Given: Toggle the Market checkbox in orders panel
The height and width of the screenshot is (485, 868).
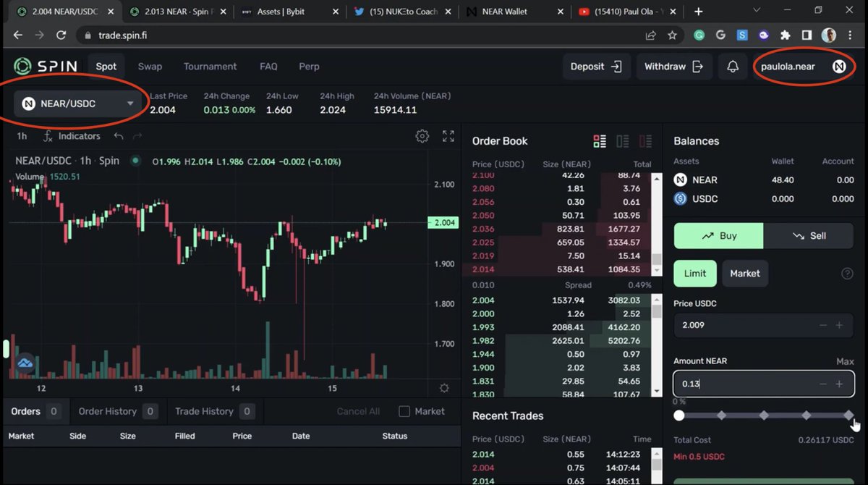Looking at the screenshot, I should [x=404, y=411].
